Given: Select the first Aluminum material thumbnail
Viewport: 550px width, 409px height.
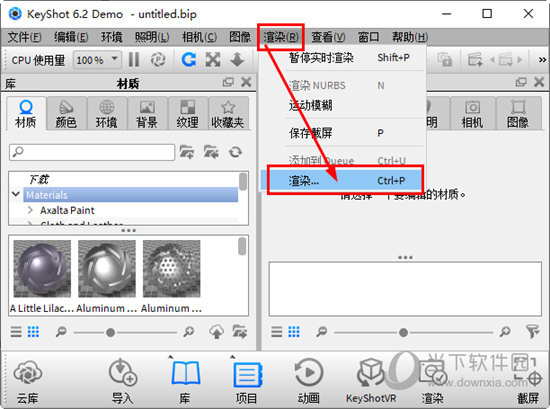Looking at the screenshot, I should [x=107, y=269].
